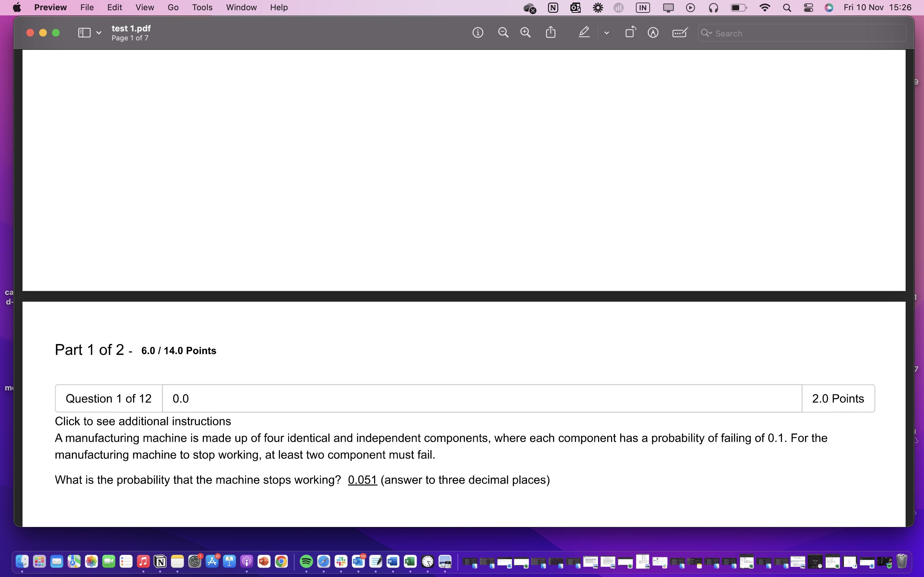Zoom in on the PDF page
924x577 pixels.
(x=526, y=32)
